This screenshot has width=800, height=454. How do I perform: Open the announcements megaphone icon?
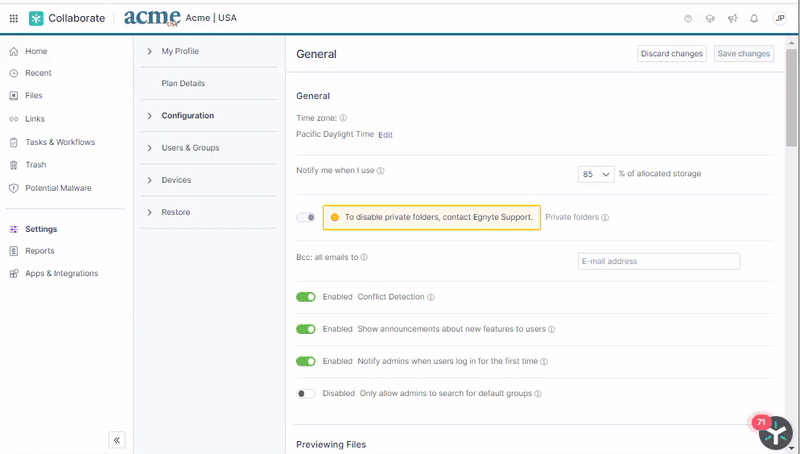(732, 18)
